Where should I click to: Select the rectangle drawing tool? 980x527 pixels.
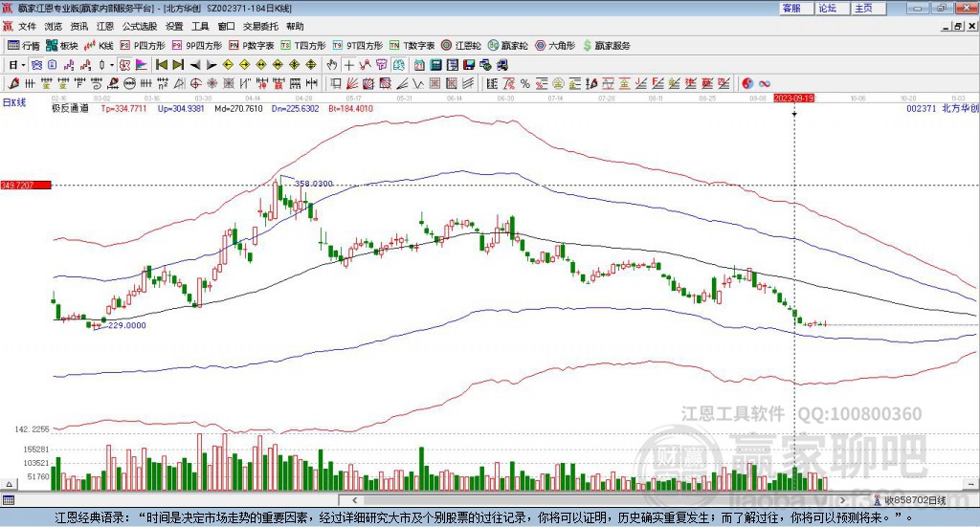[x=336, y=83]
